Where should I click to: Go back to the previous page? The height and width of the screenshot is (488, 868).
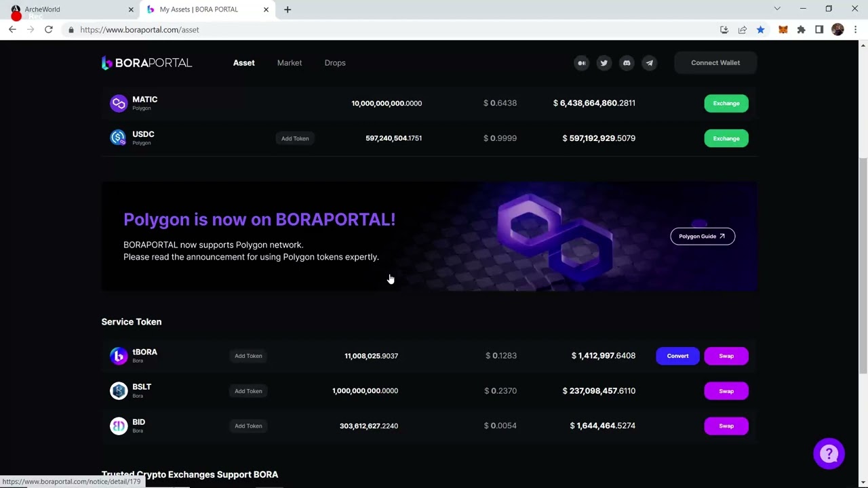[12, 30]
